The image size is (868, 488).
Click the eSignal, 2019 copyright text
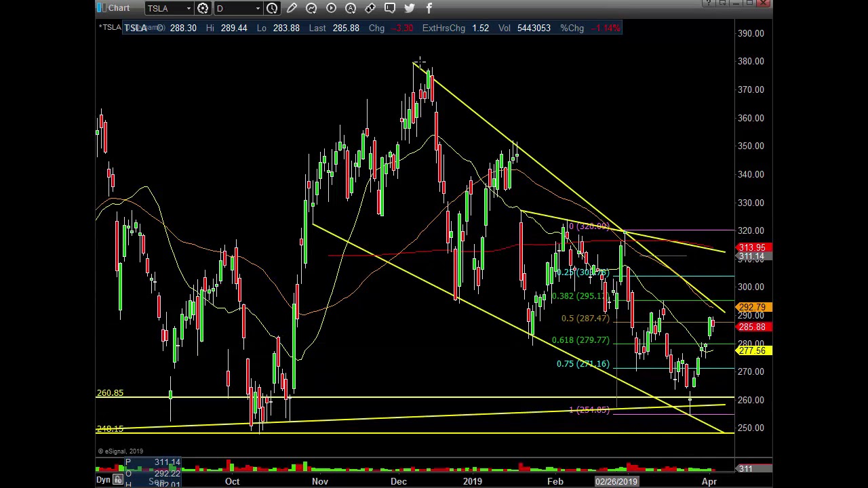[x=121, y=451]
